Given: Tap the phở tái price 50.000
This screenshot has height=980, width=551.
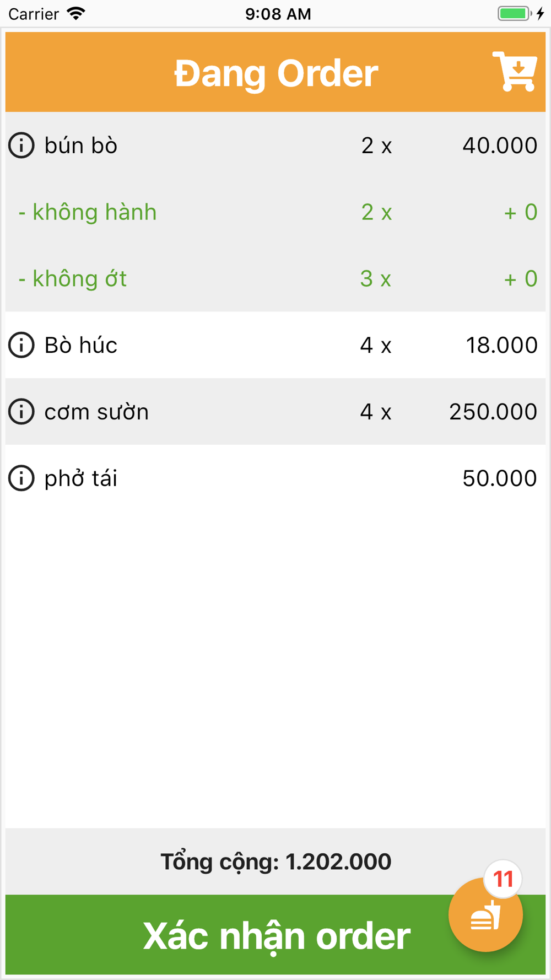Looking at the screenshot, I should click(x=499, y=478).
